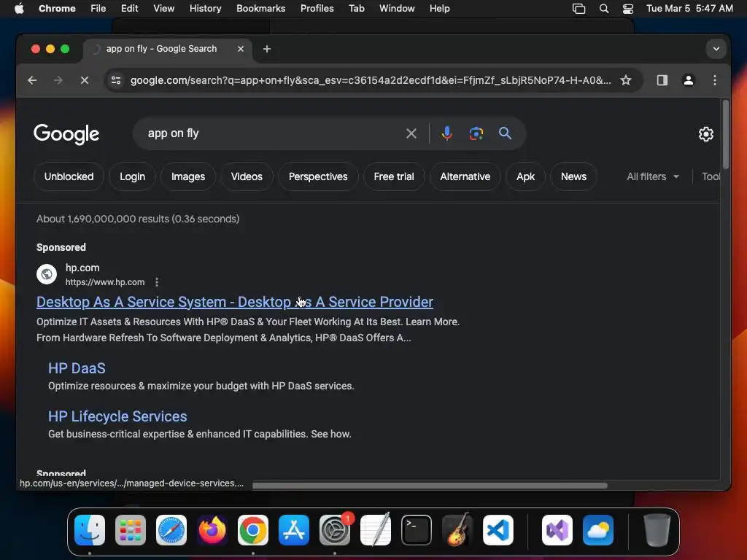Open Terminal from the Dock
Viewport: 747px width, 560px height.
click(417, 530)
